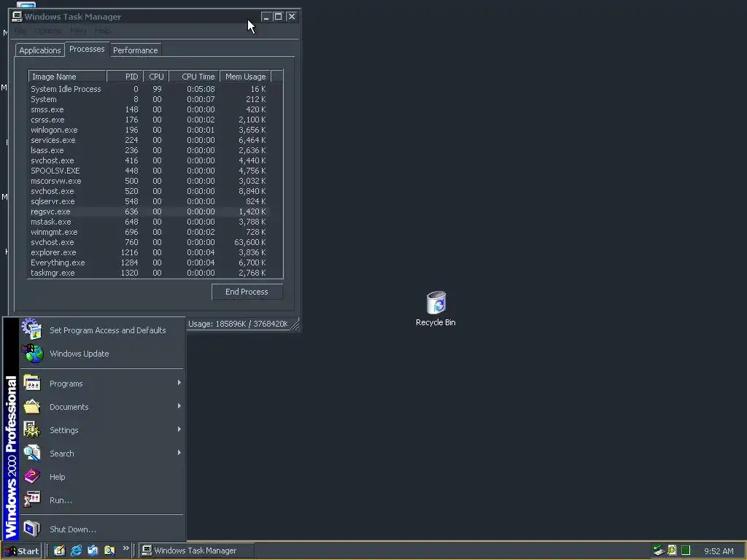Open the Help menu in Task Manager

click(102, 31)
